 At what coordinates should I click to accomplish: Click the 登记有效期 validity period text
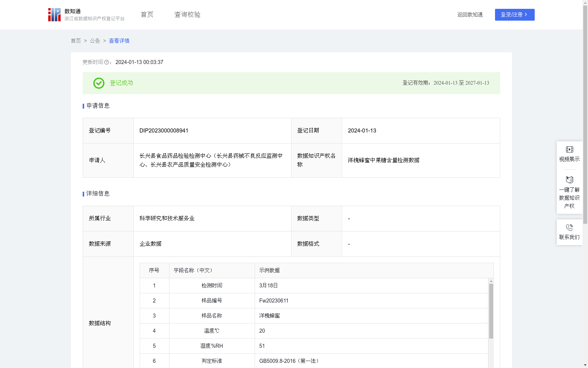pyautogui.click(x=446, y=83)
